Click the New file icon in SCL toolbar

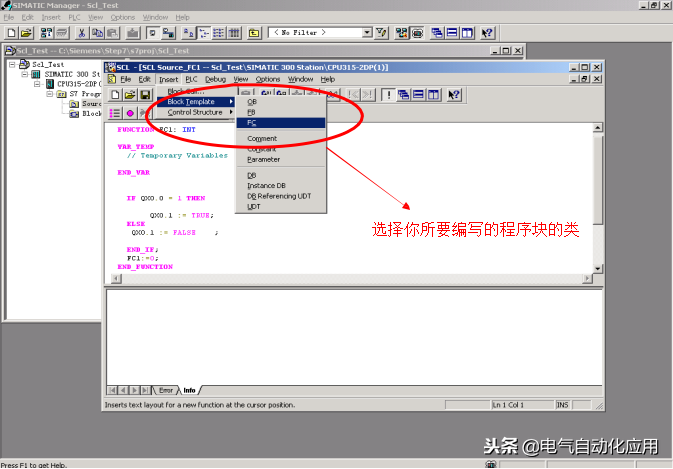[115, 95]
